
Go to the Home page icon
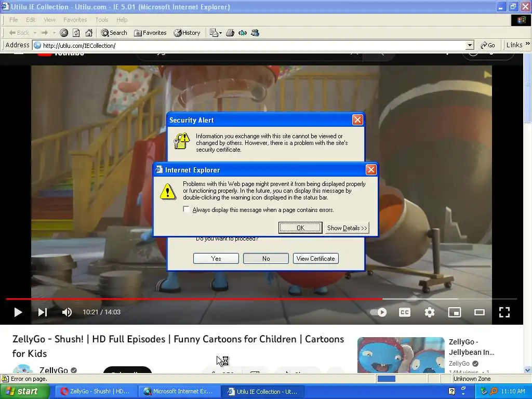tap(89, 33)
